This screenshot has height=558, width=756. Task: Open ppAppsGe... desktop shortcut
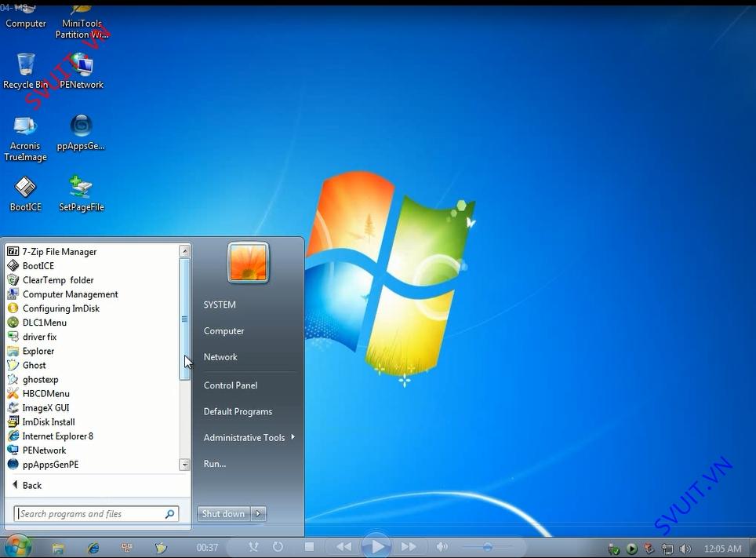pyautogui.click(x=81, y=133)
